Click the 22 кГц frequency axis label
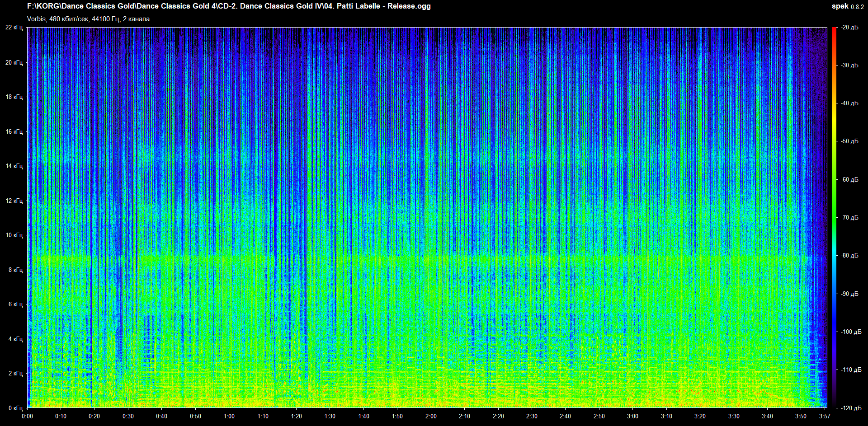Image resolution: width=868 pixels, height=426 pixels. click(x=14, y=28)
